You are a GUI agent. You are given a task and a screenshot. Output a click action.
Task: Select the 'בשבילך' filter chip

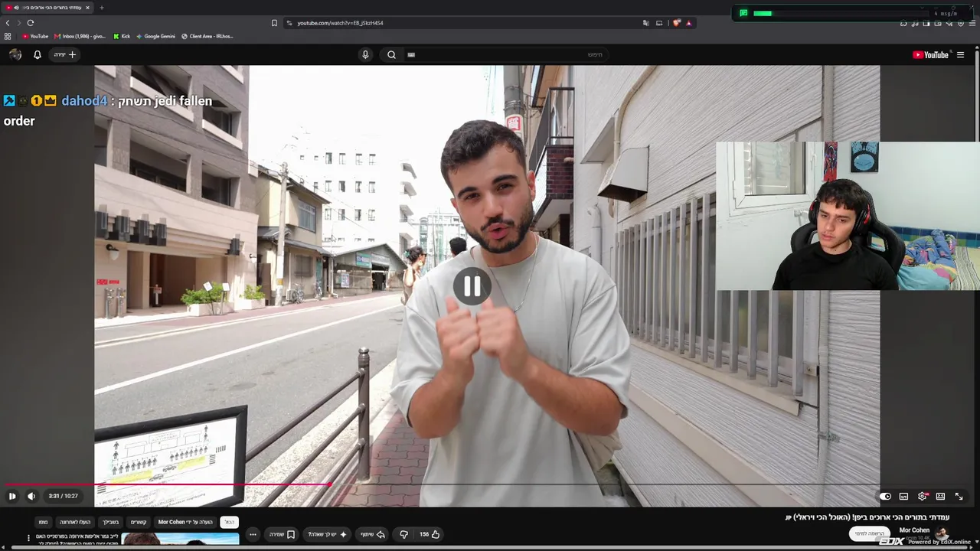pyautogui.click(x=110, y=522)
